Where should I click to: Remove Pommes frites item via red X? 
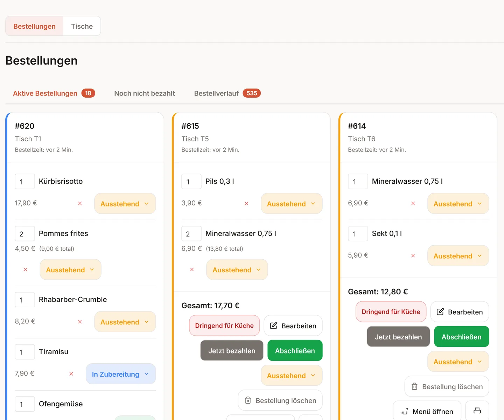point(25,269)
